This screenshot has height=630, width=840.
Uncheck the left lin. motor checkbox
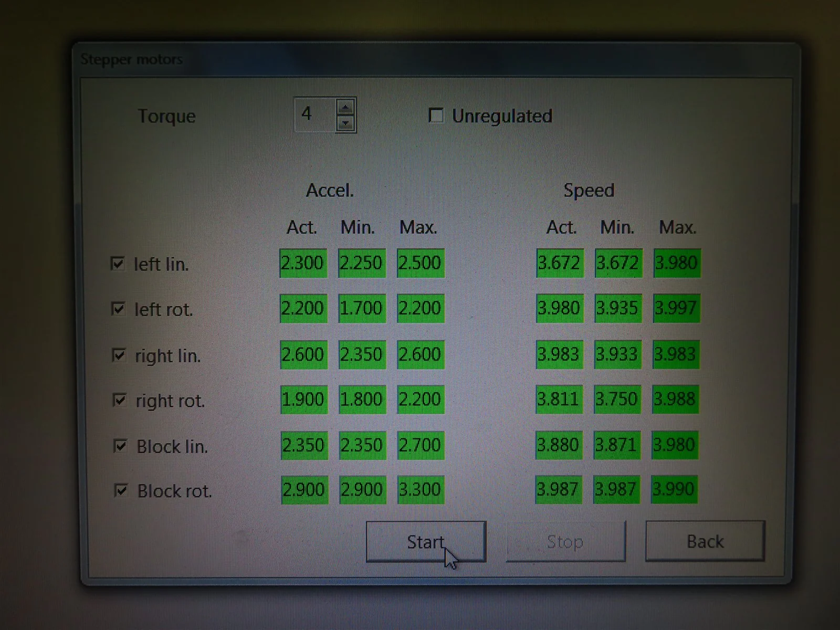point(118,263)
